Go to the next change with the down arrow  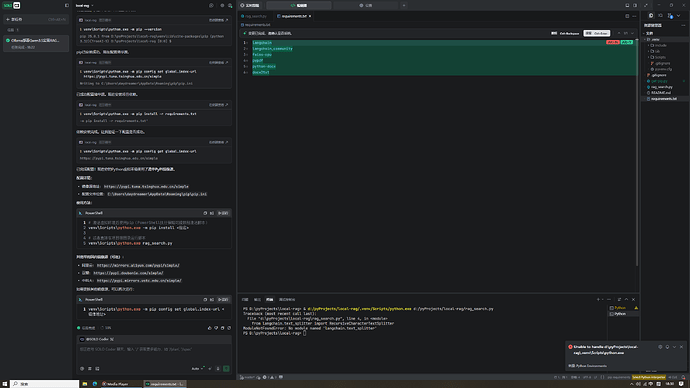(x=632, y=33)
